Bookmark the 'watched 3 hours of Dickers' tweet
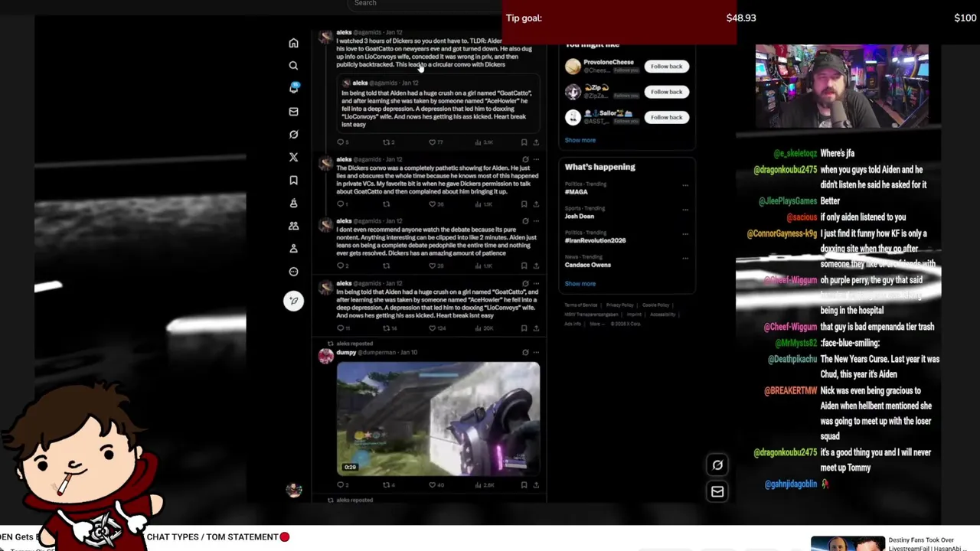980x551 pixels. [x=524, y=142]
